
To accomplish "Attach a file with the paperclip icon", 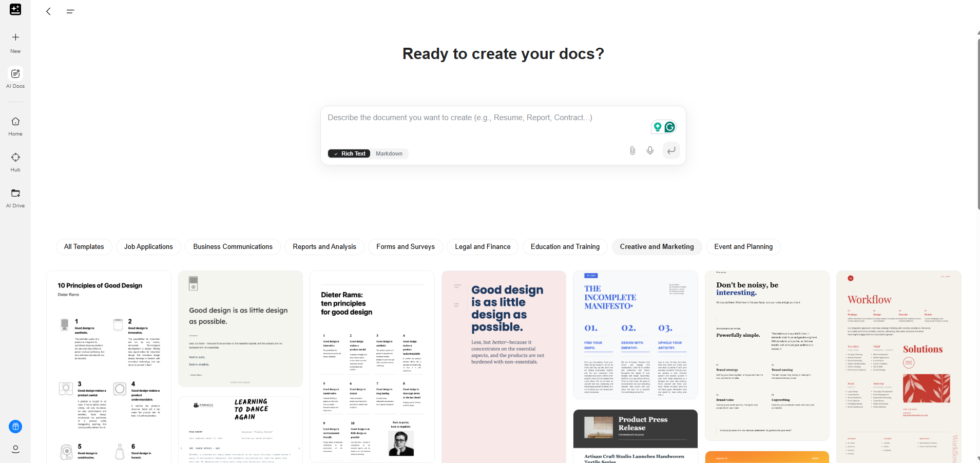I will pos(632,150).
